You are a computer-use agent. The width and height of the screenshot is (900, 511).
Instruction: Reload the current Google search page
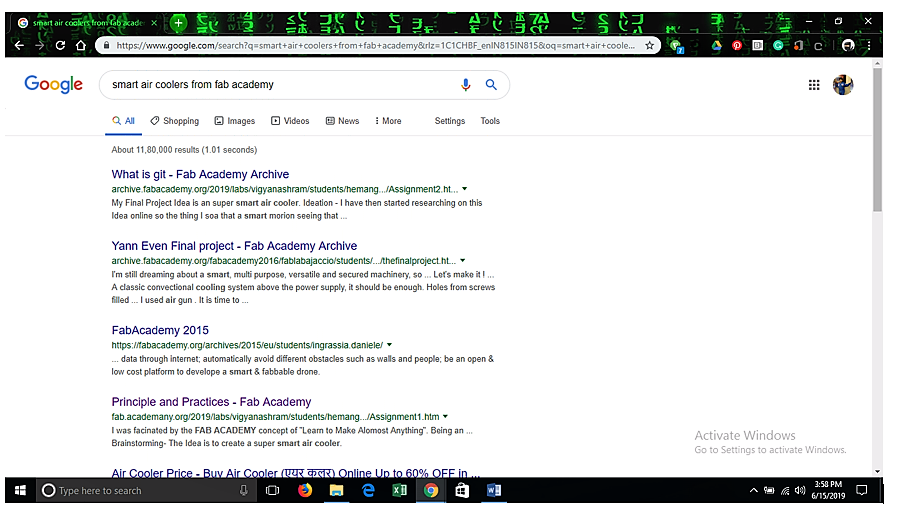click(60, 45)
